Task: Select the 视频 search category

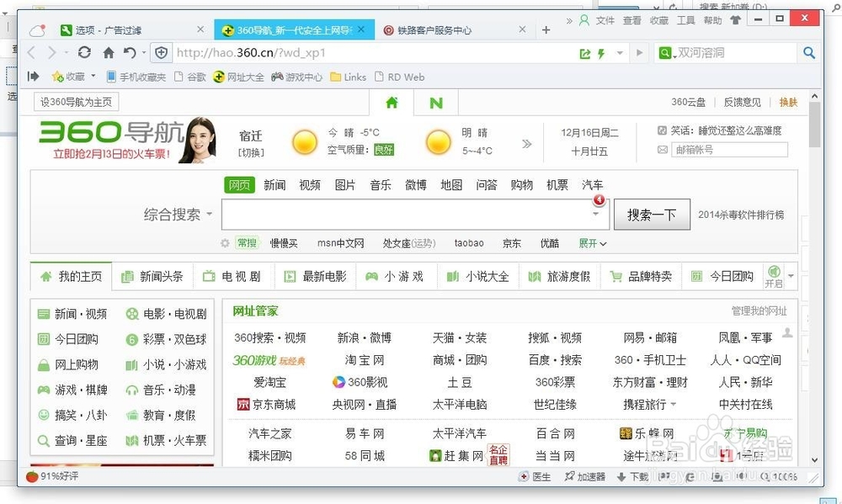Action: point(310,185)
